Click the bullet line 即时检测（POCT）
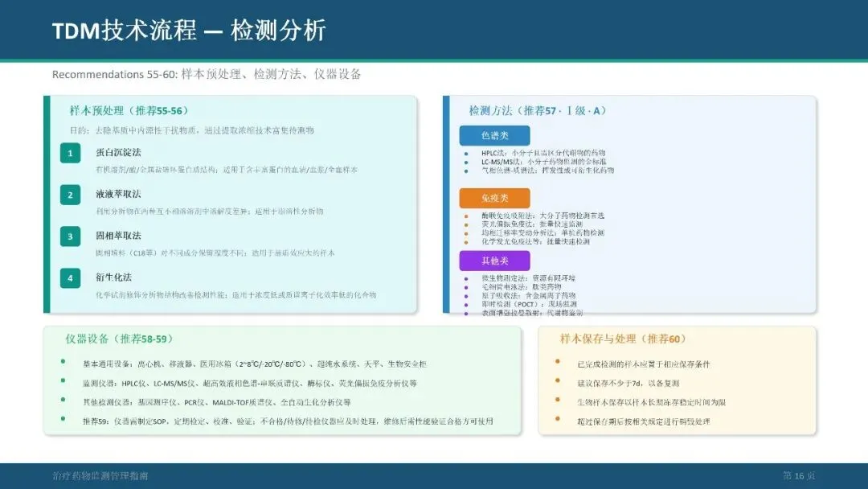Viewport: 868px width, 489px height. click(529, 304)
